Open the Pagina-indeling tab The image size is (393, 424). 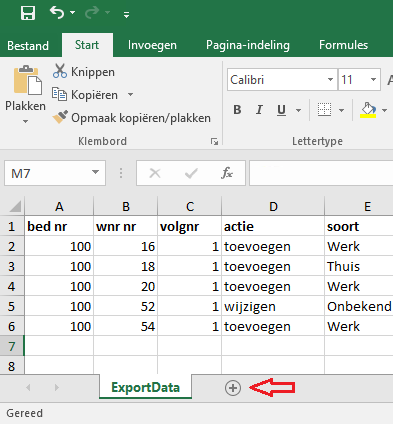(x=248, y=45)
